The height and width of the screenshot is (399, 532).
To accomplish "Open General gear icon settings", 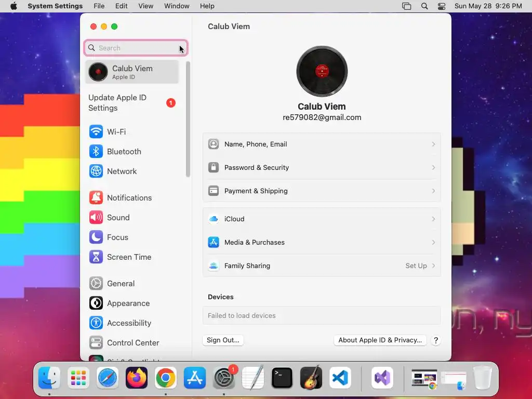I will click(96, 283).
